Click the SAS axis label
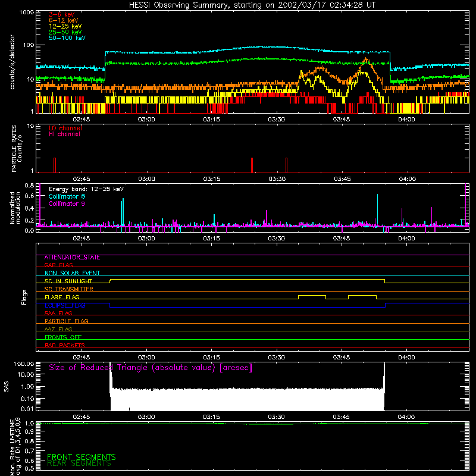Image resolution: width=476 pixels, height=476 pixels. tap(6, 387)
